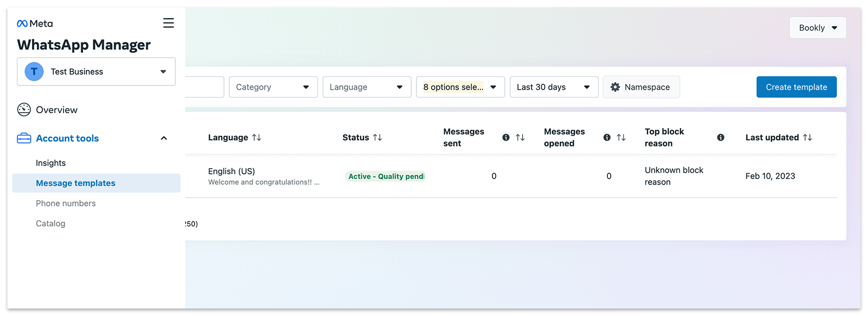Image resolution: width=868 pixels, height=316 pixels.
Task: Click the Namespace button
Action: [641, 87]
